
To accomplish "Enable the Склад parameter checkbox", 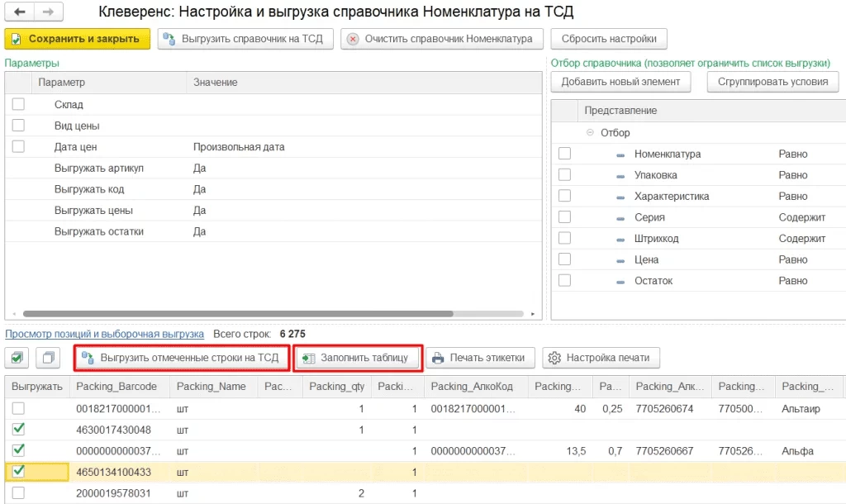I will click(x=18, y=104).
